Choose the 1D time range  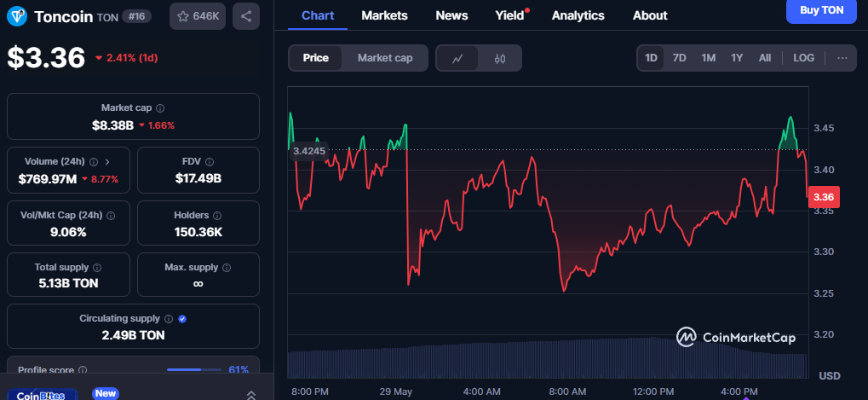tap(651, 58)
